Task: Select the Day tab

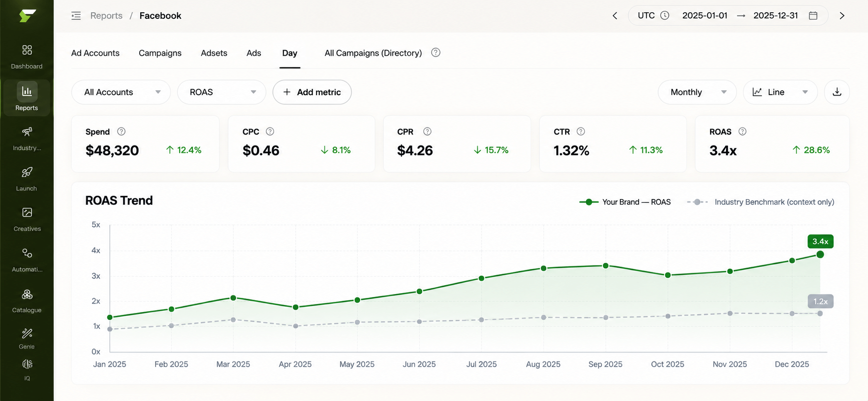Action: (290, 53)
